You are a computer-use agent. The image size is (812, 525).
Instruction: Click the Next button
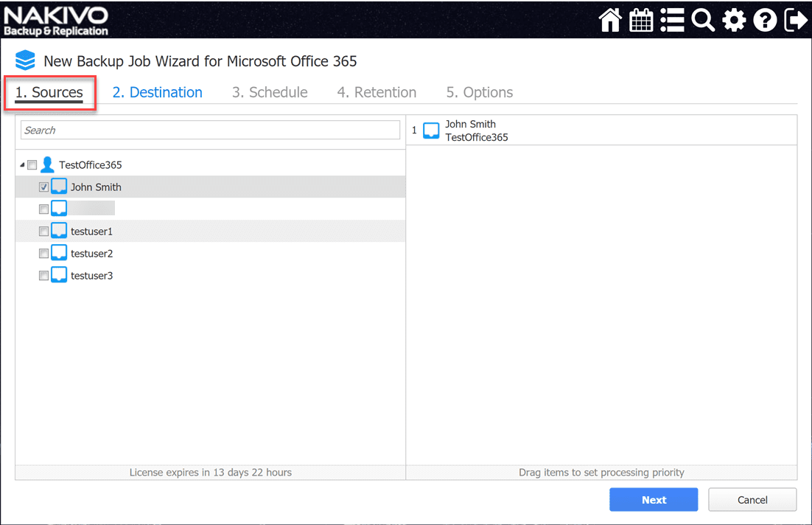pos(653,500)
